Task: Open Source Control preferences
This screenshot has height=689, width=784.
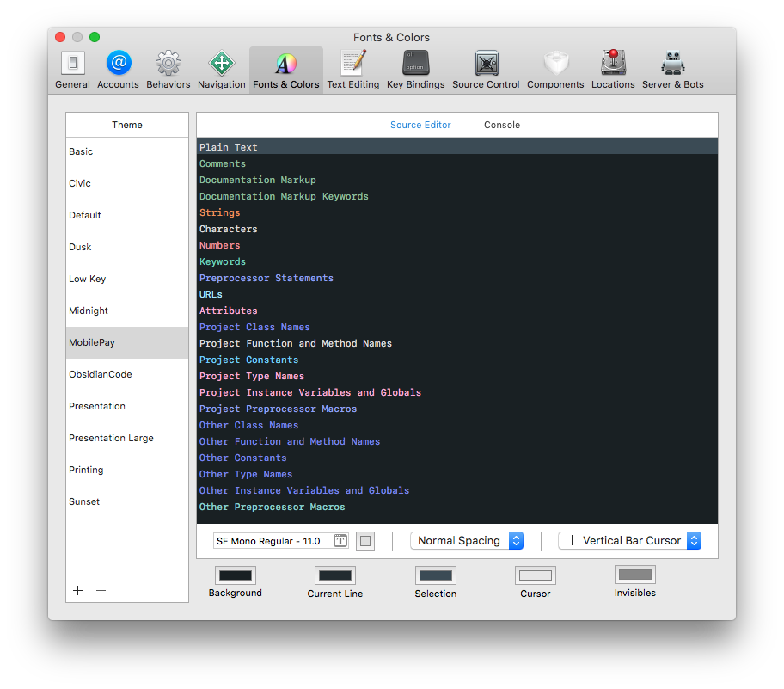Action: (486, 70)
